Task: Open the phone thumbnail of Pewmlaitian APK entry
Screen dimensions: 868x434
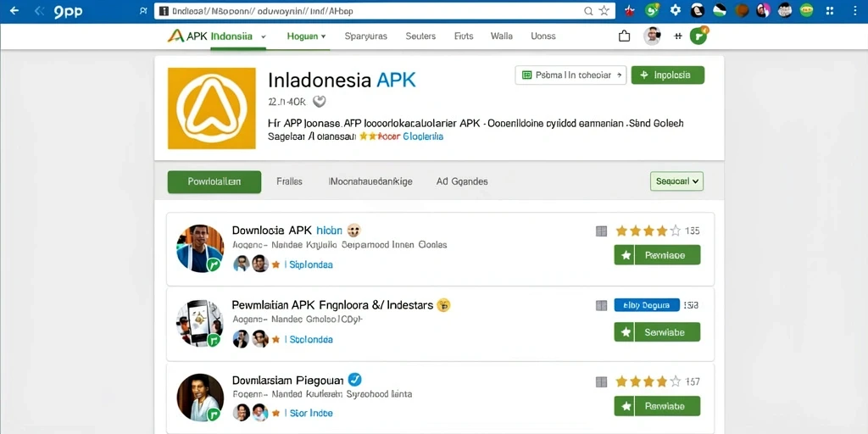Action: [x=200, y=323]
